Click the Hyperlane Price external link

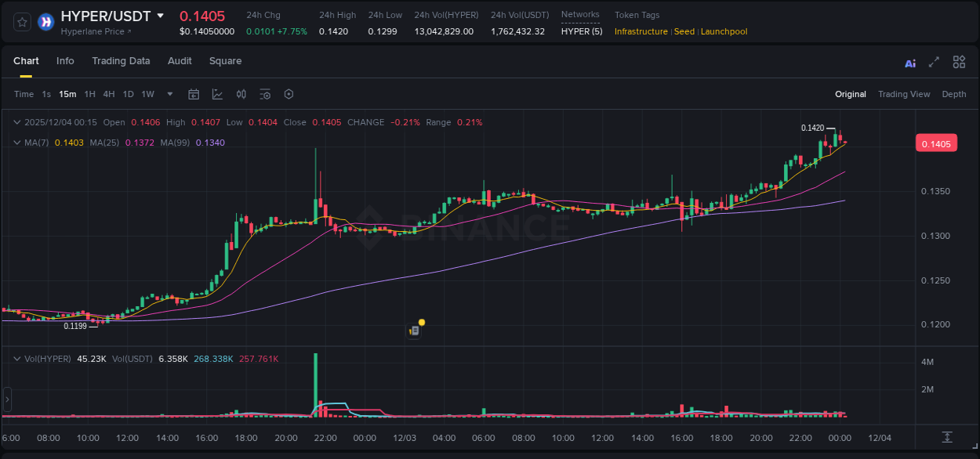click(x=94, y=31)
